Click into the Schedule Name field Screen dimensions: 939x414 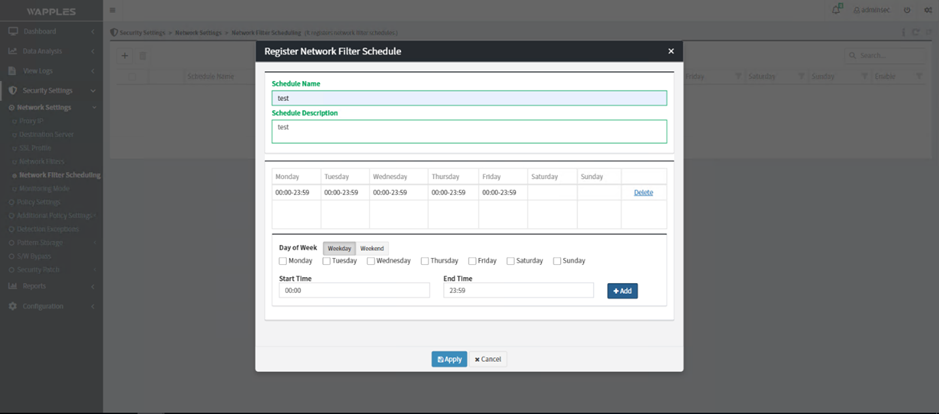469,98
